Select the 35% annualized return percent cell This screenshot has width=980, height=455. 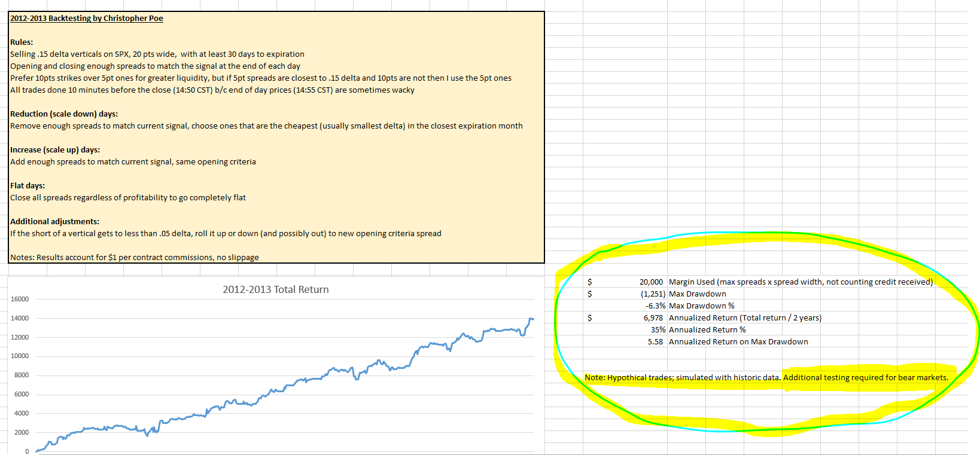[x=658, y=330]
